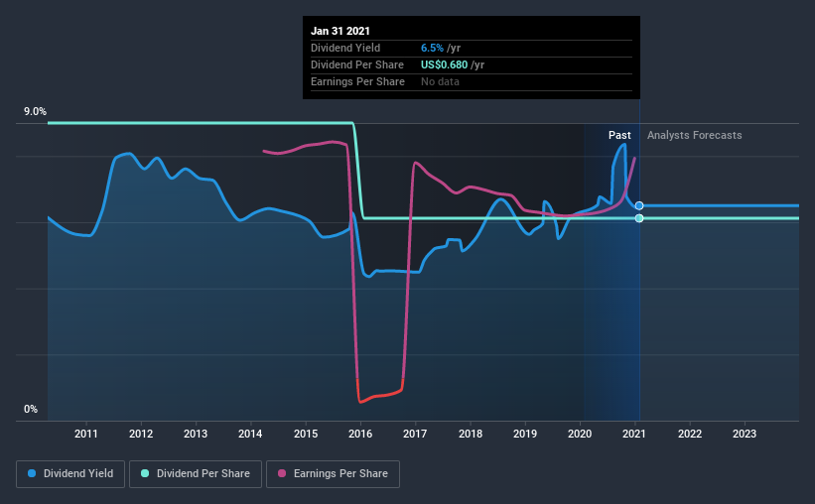Click the 2020 x-axis label
815x504 pixels.
pos(580,434)
